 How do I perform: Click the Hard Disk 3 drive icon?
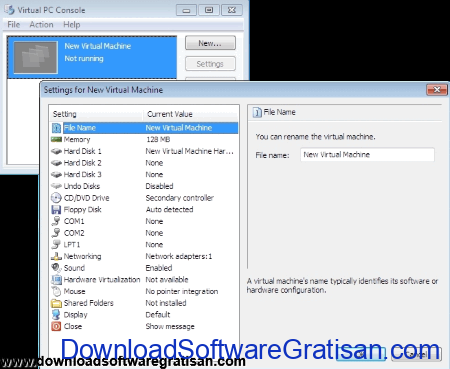pyautogui.click(x=56, y=174)
